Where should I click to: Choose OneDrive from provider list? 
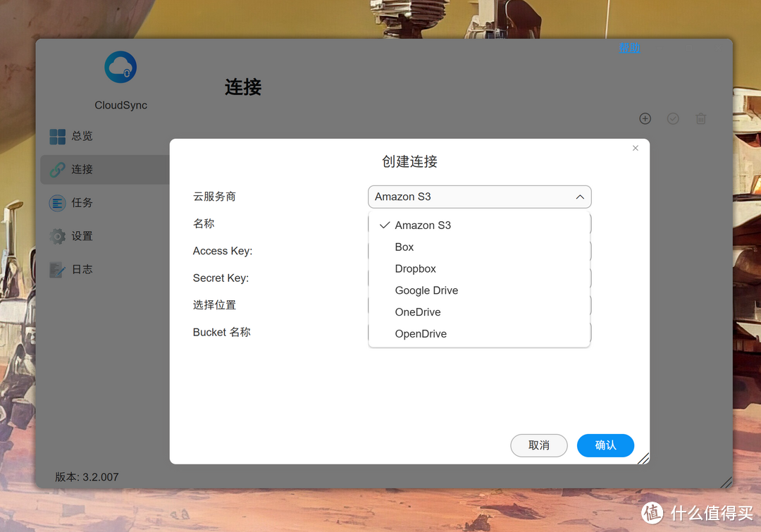[480, 312]
